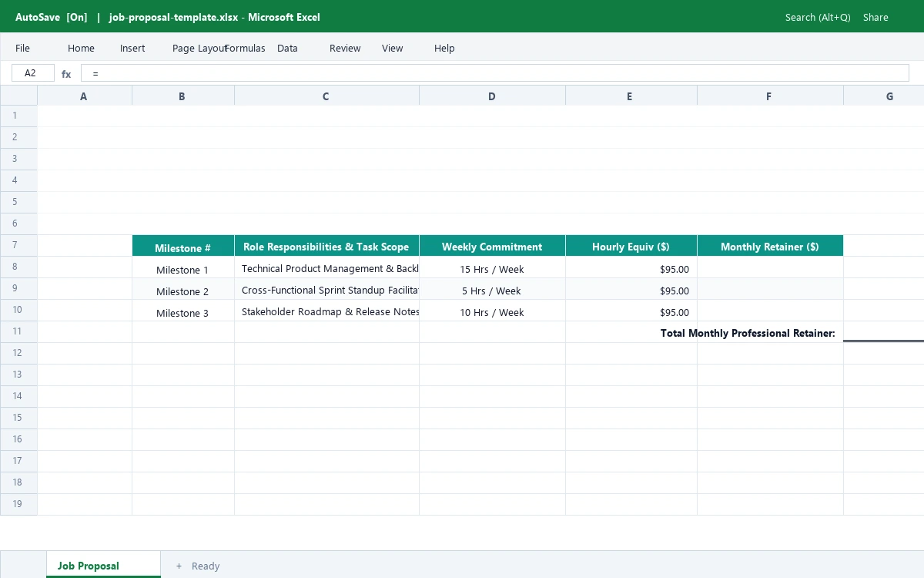Go to the Page Layout tab

(199, 48)
